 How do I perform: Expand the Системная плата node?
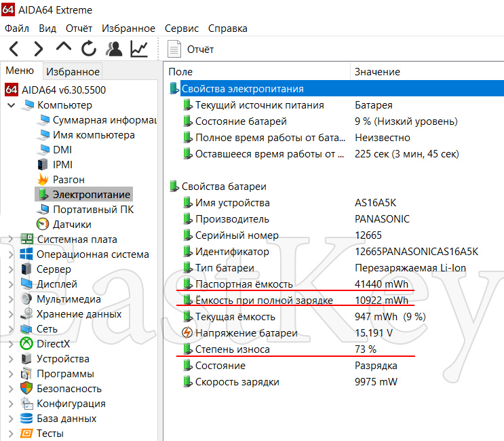(x=11, y=239)
